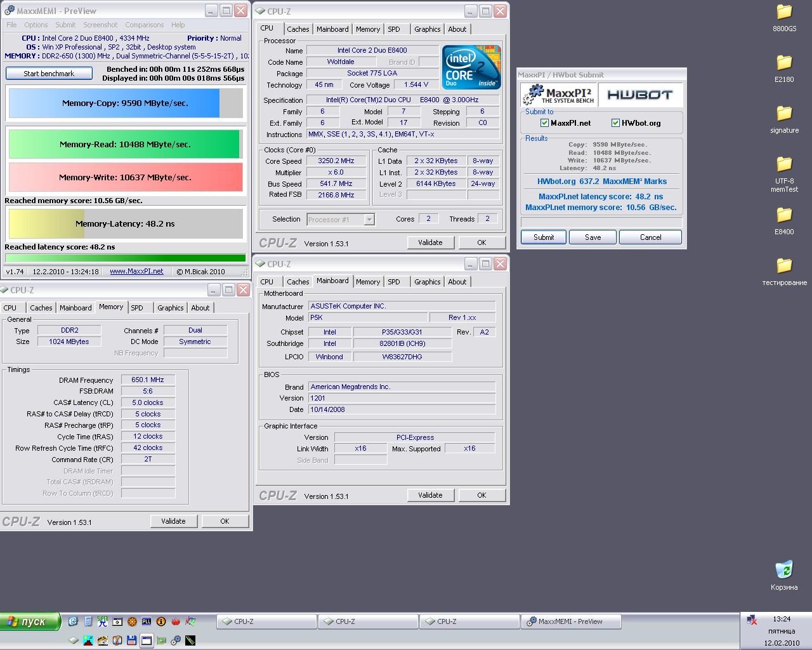Click the Core Speed value 3250.2 MHz
The width and height of the screenshot is (812, 650).
point(336,161)
